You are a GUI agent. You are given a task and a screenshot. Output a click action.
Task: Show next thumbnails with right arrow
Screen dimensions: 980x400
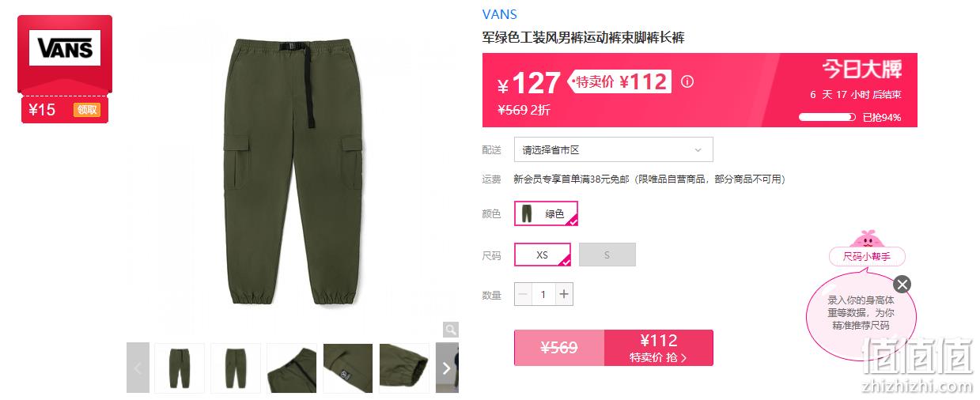[446, 368]
